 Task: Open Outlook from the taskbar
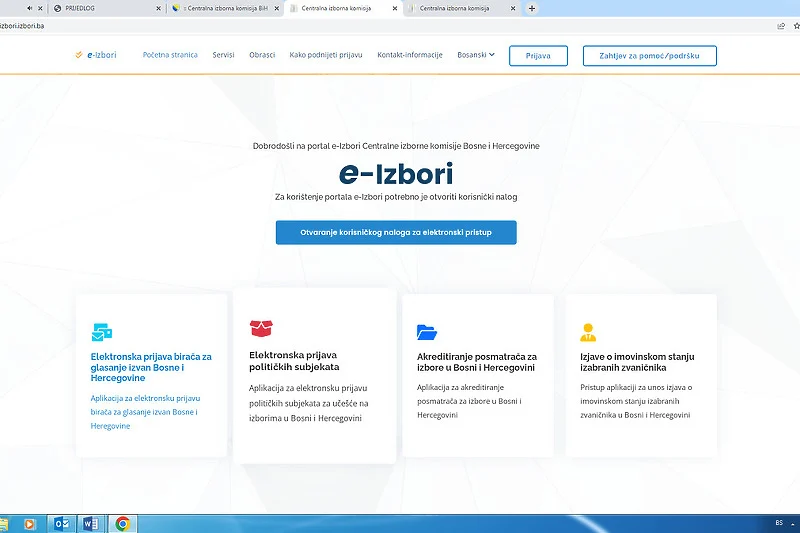pos(60,523)
